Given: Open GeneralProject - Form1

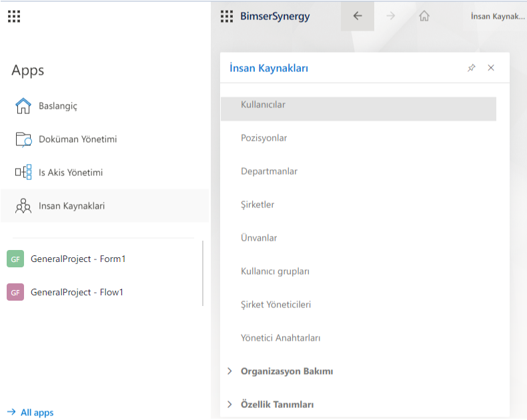Looking at the screenshot, I should click(78, 259).
